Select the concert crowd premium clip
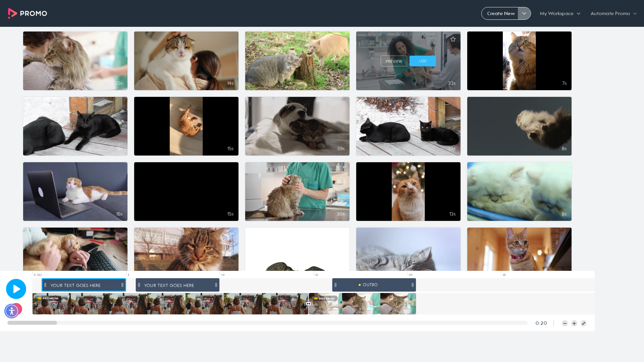 pos(170,304)
